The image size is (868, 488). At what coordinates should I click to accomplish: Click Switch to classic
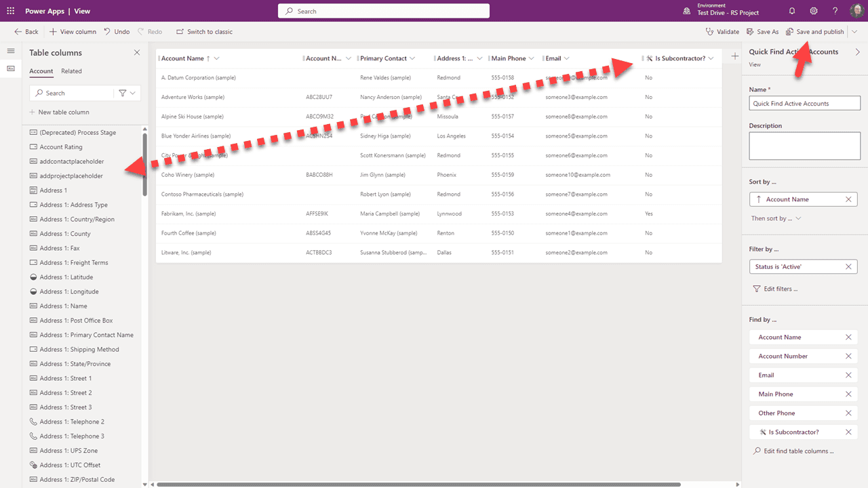point(203,31)
